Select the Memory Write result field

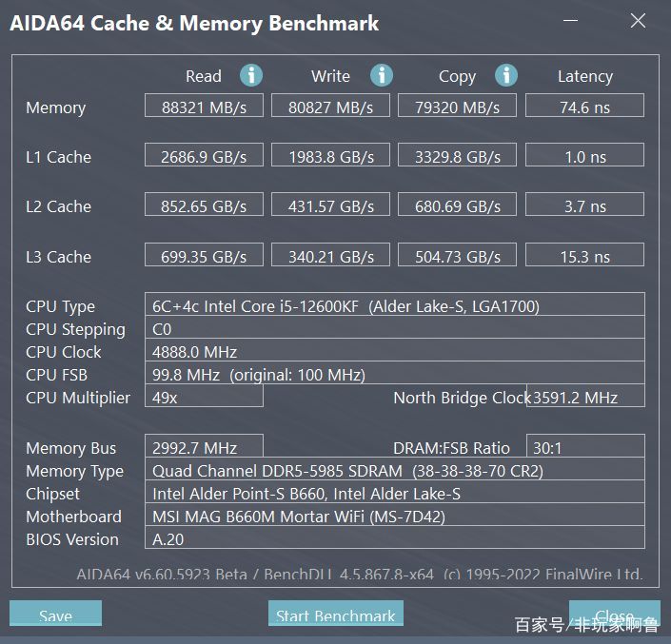click(331, 106)
